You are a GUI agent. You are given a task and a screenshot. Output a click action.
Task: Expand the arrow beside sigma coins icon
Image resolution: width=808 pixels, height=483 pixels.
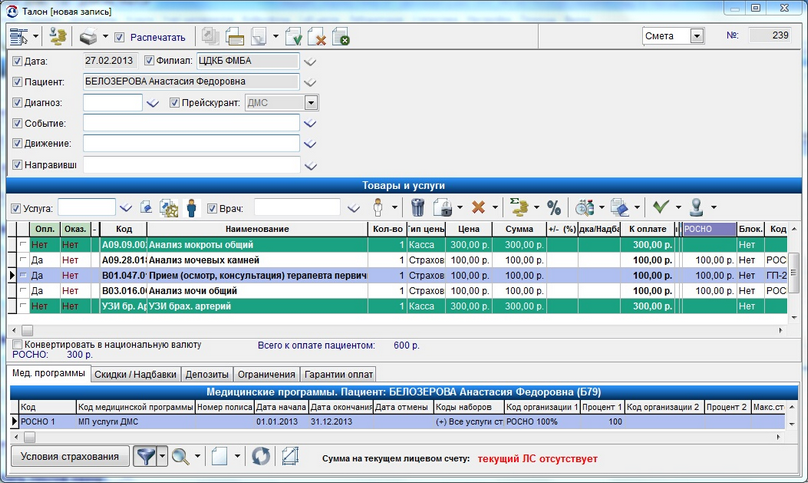[536, 208]
